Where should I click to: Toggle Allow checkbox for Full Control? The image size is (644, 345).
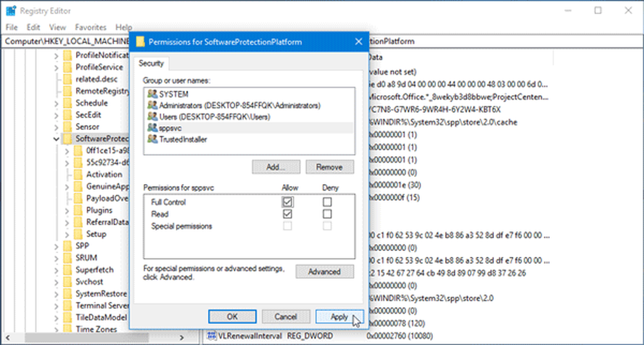pyautogui.click(x=287, y=202)
